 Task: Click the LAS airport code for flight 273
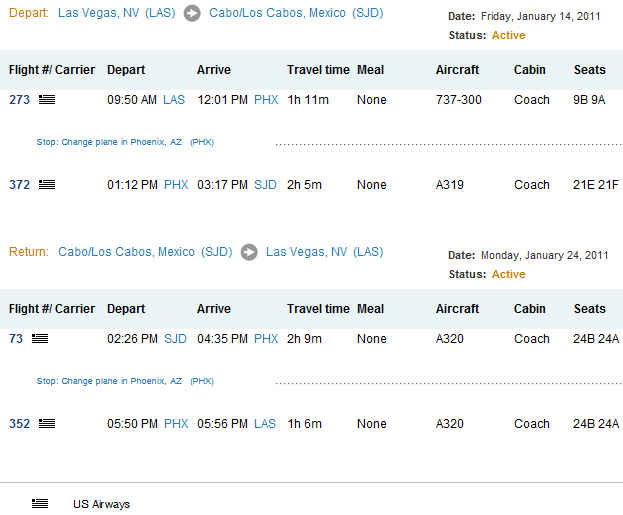[174, 100]
